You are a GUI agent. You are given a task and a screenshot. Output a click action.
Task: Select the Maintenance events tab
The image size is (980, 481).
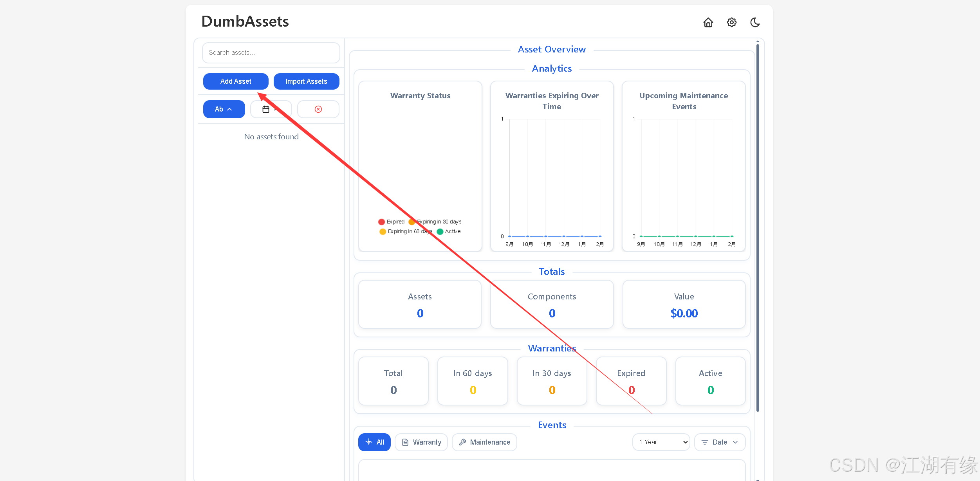pyautogui.click(x=484, y=442)
